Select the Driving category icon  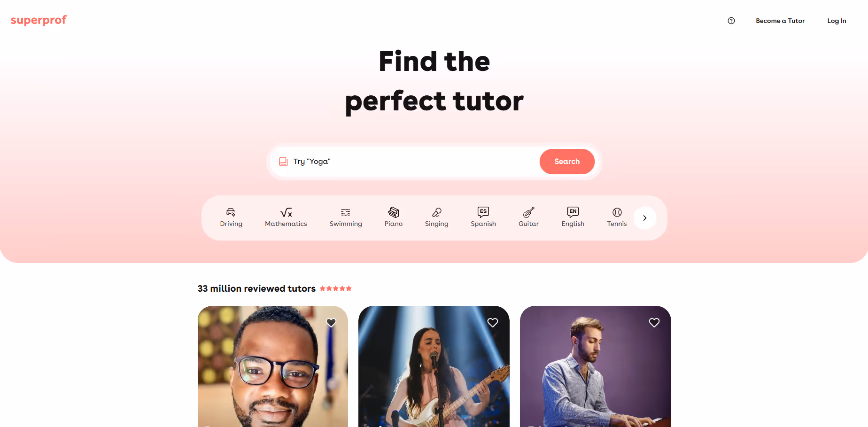tap(231, 212)
